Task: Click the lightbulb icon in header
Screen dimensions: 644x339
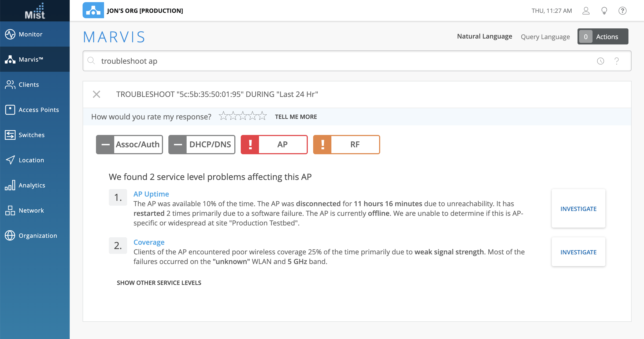Action: pyautogui.click(x=604, y=11)
